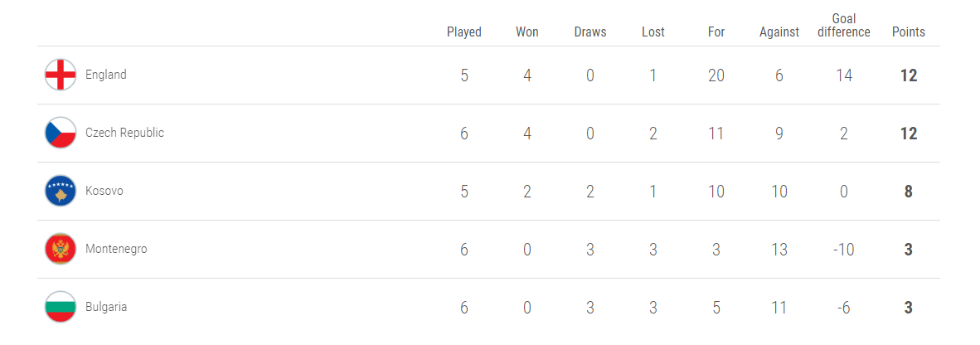
Task: Click Montenegro's -10 goal difference value
Action: click(x=844, y=250)
